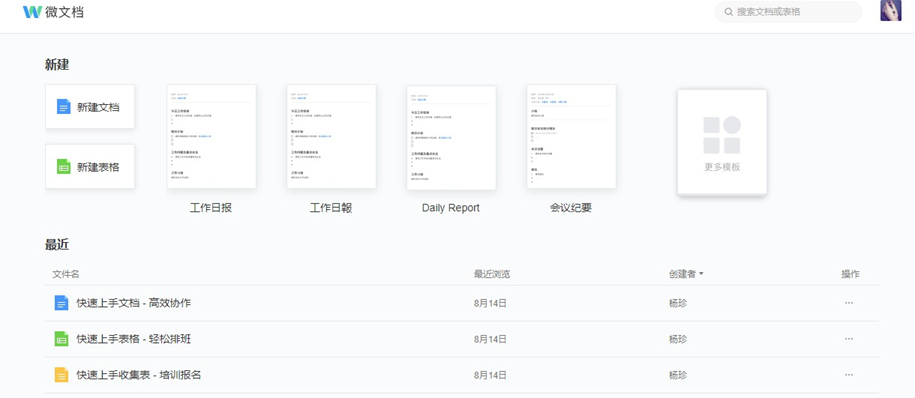Image resolution: width=915 pixels, height=398 pixels.
Task: Click the 更多模板 grid icon
Action: point(722,135)
